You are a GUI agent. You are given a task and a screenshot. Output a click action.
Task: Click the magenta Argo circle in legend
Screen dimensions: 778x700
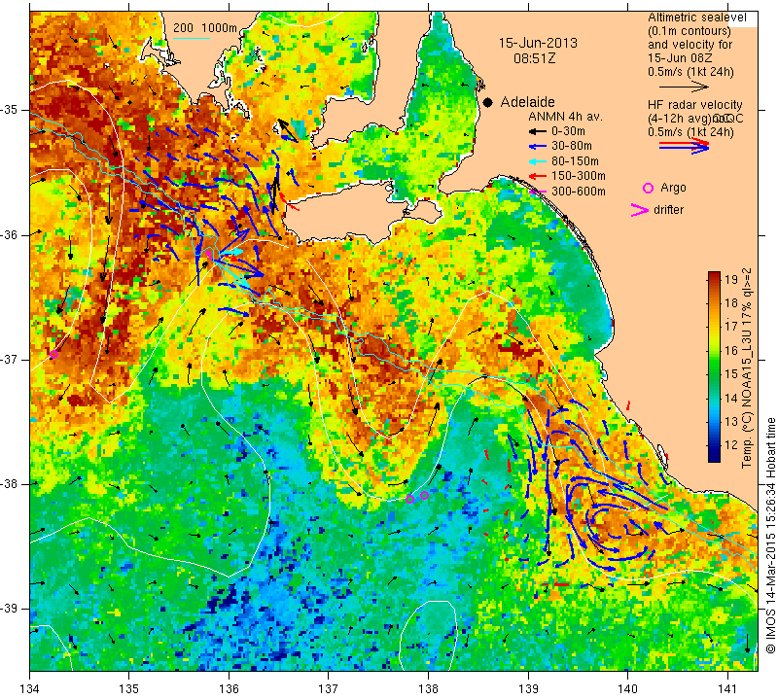click(648, 188)
